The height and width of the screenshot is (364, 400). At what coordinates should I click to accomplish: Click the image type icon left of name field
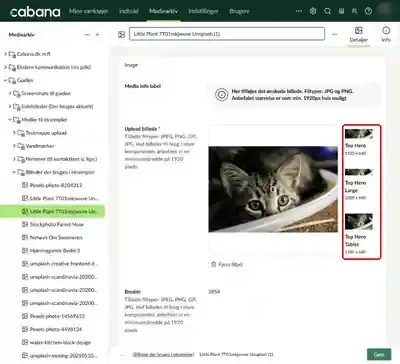click(x=121, y=34)
